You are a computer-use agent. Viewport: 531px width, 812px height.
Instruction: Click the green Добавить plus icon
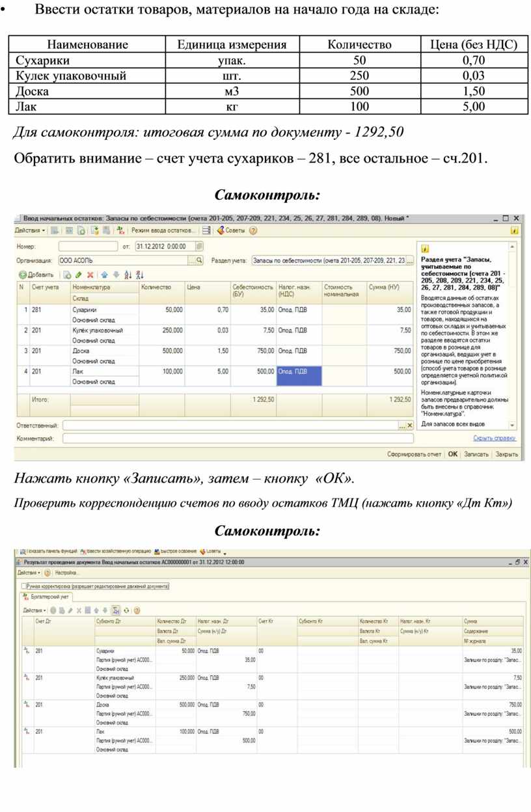tap(23, 275)
